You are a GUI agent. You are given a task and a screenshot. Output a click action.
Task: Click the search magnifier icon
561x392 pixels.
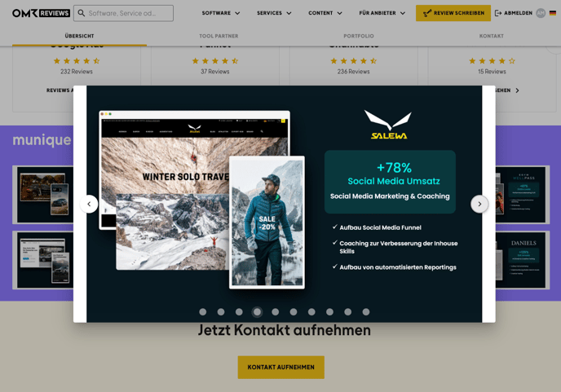pos(82,13)
